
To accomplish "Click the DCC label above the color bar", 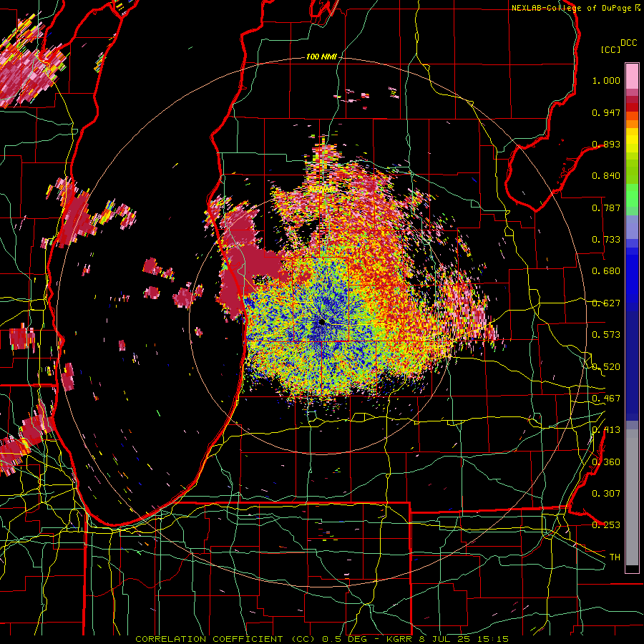I will tap(628, 42).
